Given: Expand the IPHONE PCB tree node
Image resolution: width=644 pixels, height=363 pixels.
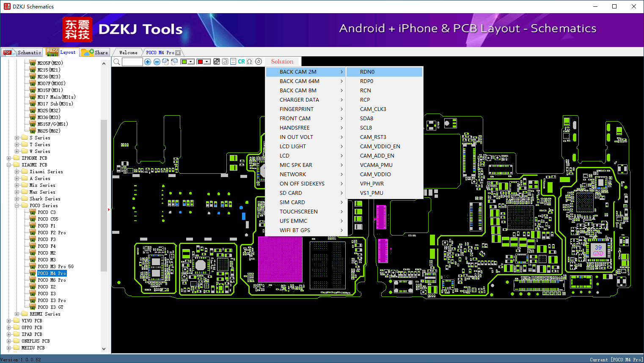Looking at the screenshot, I should point(9,158).
